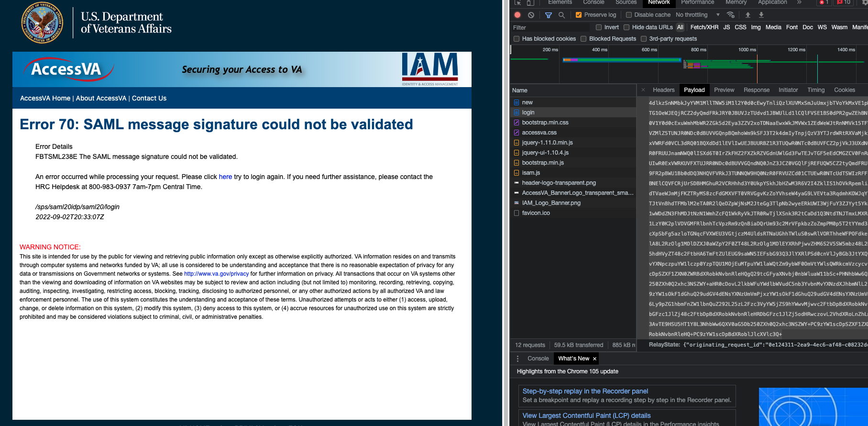Filter requests by JS type
The width and height of the screenshot is (868, 426).
[x=726, y=27]
